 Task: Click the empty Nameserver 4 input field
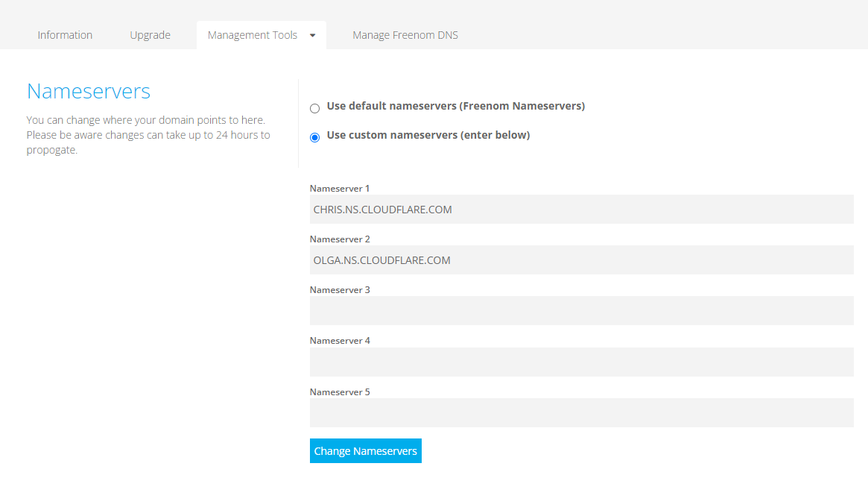(581, 362)
